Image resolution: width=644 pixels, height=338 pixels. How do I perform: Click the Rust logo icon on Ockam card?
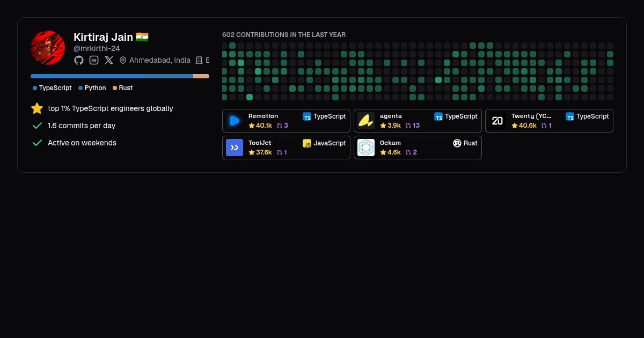(x=457, y=143)
